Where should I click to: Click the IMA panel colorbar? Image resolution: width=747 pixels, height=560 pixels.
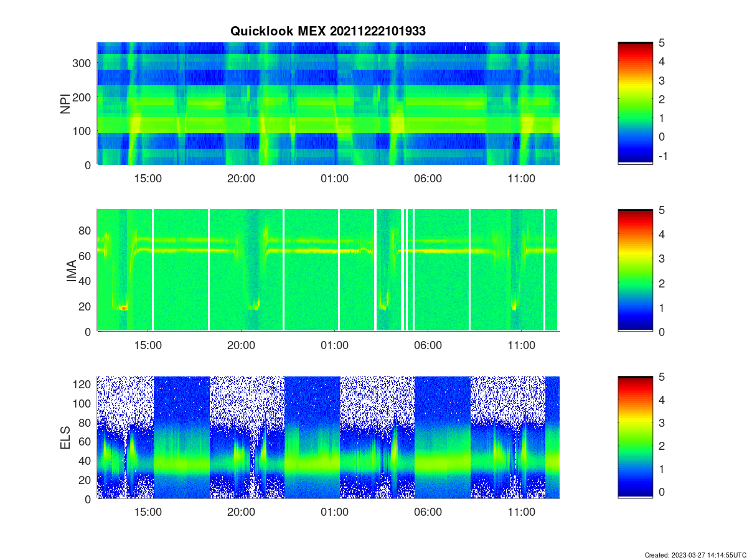[635, 271]
